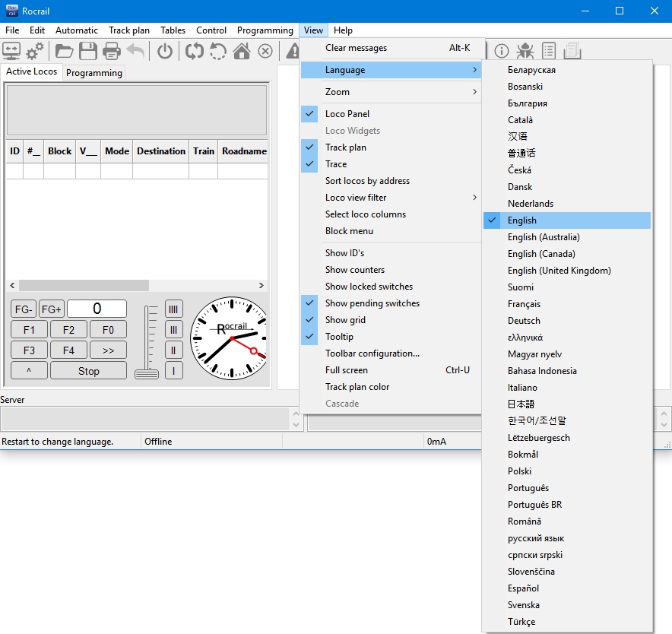Click the save floppy disk icon
Viewport: 672px width, 634px height.
88,51
